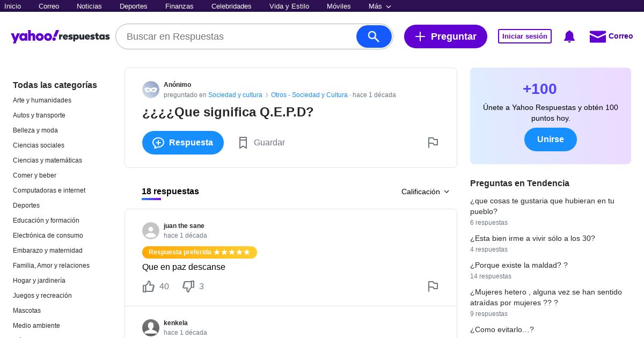Open trending question ¿Como evitarlo…?
644x338 pixels.
tap(502, 329)
